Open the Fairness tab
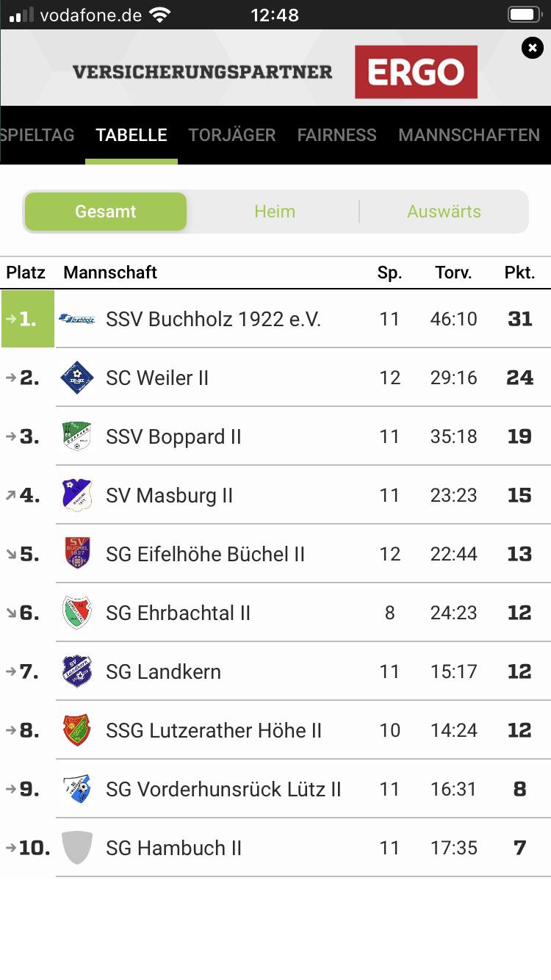551x980 pixels. pos(336,135)
